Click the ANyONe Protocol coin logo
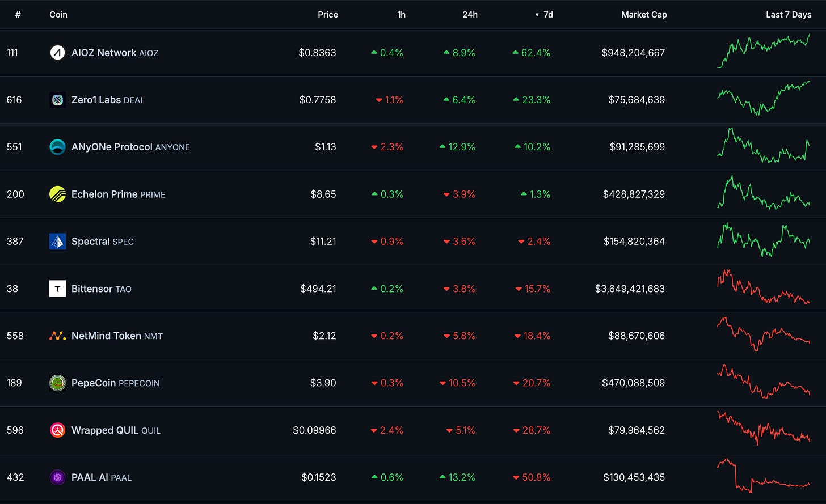 57,147
